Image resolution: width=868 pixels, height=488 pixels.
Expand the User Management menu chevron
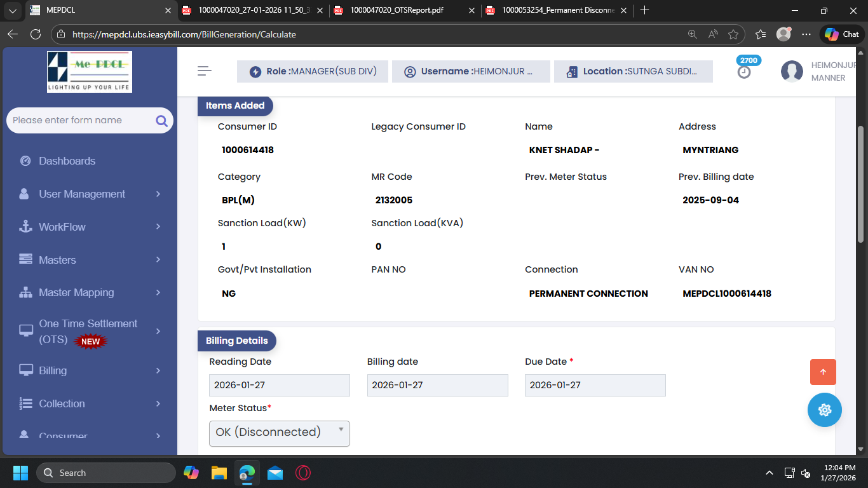click(x=158, y=194)
